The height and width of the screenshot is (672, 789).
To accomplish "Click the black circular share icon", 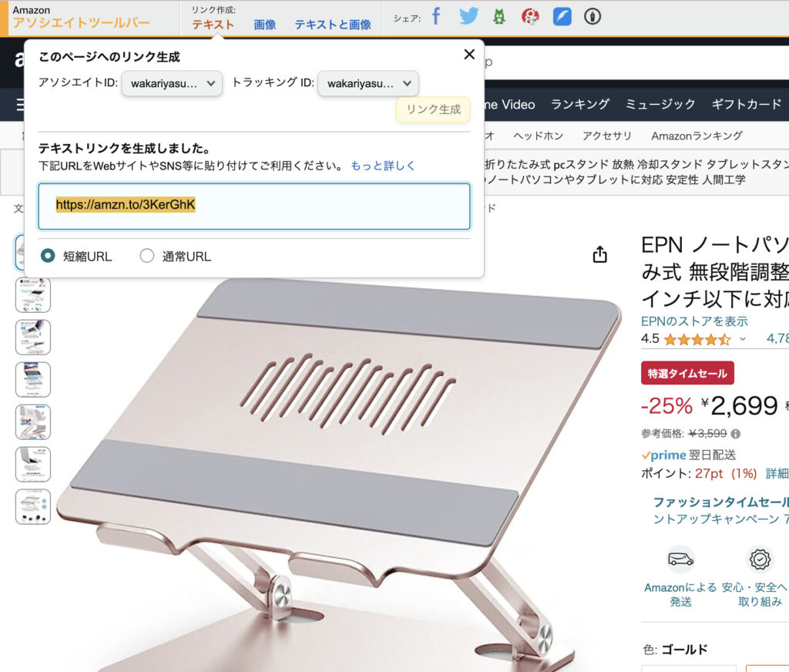I will click(x=593, y=17).
